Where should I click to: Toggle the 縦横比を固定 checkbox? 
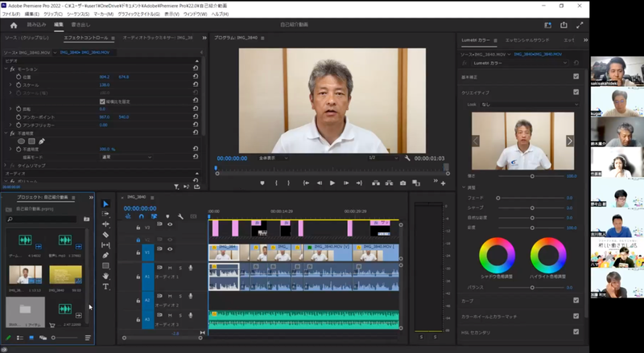tap(101, 101)
